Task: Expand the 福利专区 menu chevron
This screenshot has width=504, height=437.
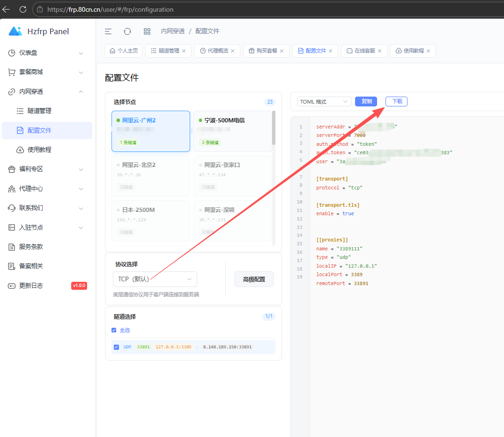Action: click(81, 170)
